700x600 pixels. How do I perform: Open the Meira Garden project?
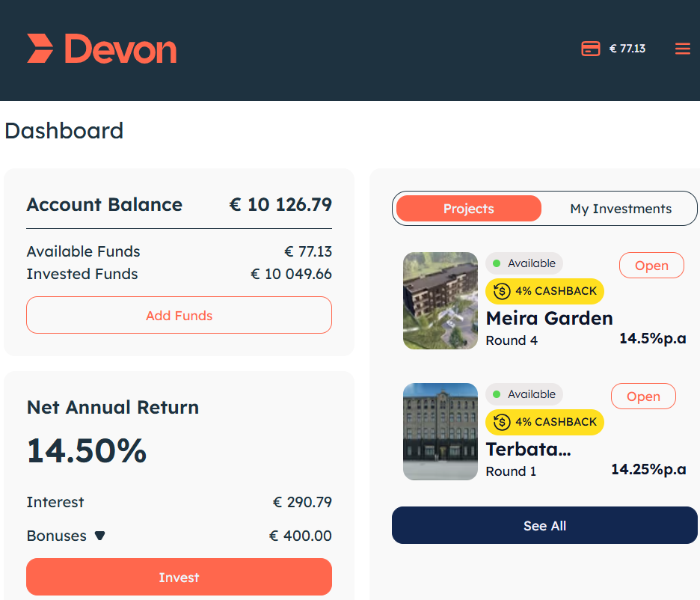pyautogui.click(x=651, y=265)
